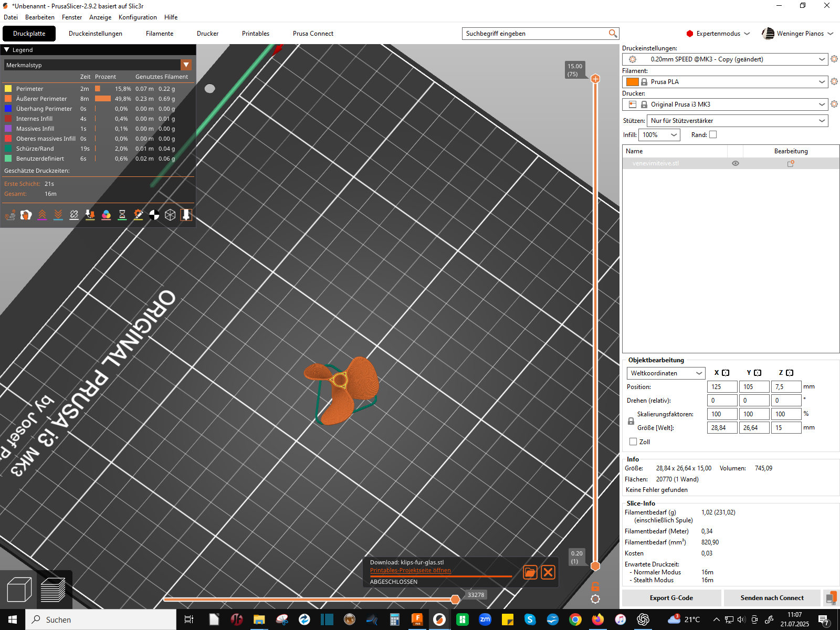Toggle Schürze/Rand feature visibility
The image size is (840, 630).
click(8, 149)
